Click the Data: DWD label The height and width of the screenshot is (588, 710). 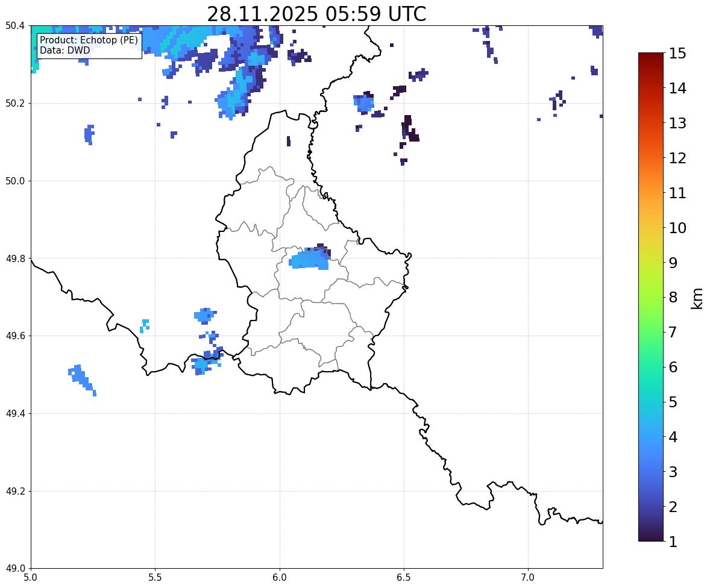click(x=65, y=50)
